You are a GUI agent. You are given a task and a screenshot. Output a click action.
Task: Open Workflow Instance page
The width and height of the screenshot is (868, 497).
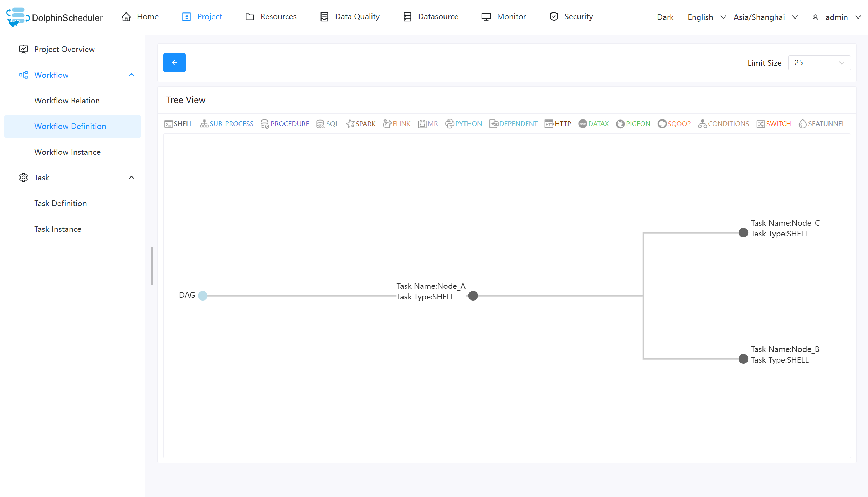(x=67, y=152)
